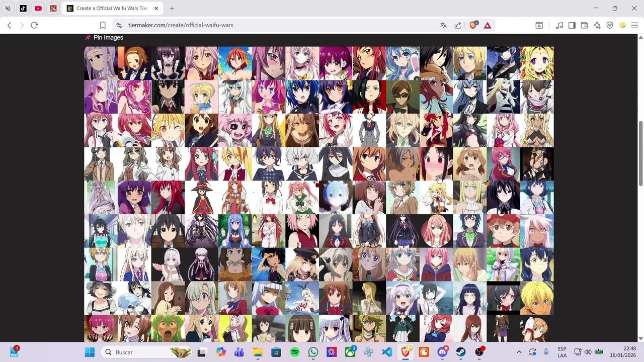This screenshot has height=362, width=644.
Task: Open the browser main menu
Action: (634, 25)
